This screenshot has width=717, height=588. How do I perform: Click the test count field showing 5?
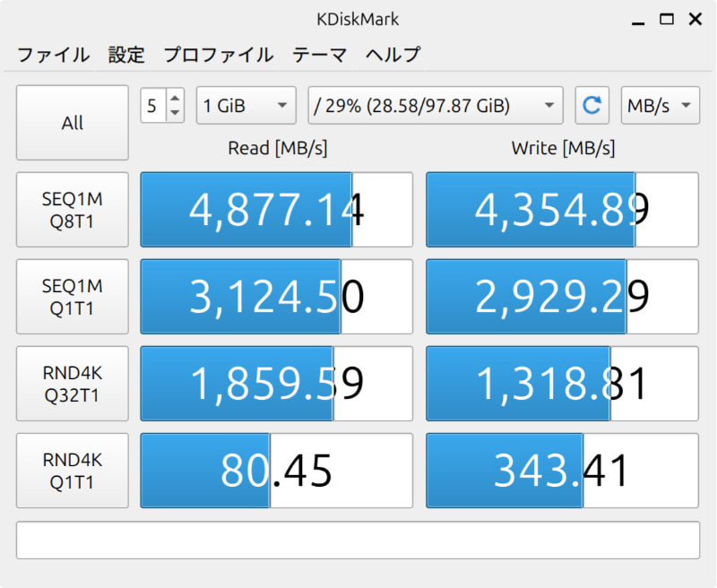(x=153, y=106)
